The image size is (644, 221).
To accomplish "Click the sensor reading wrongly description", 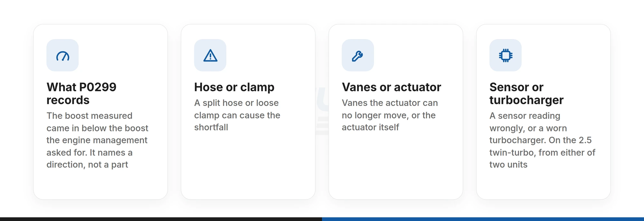I will tap(542, 140).
